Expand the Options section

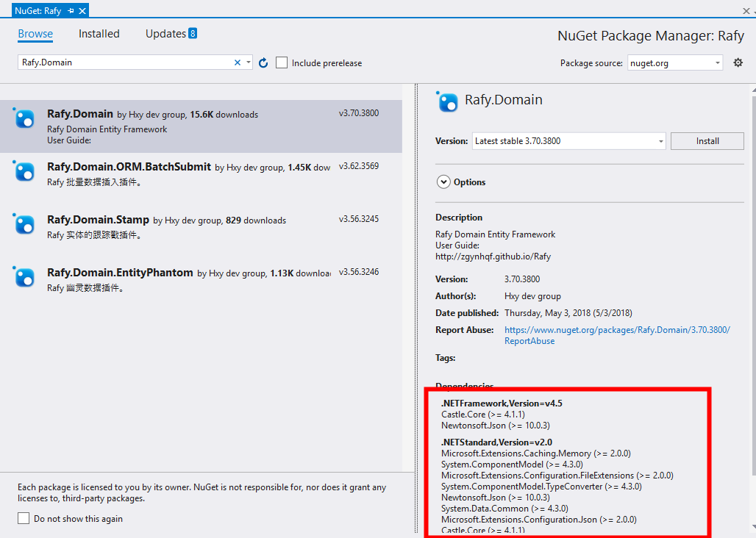click(443, 182)
